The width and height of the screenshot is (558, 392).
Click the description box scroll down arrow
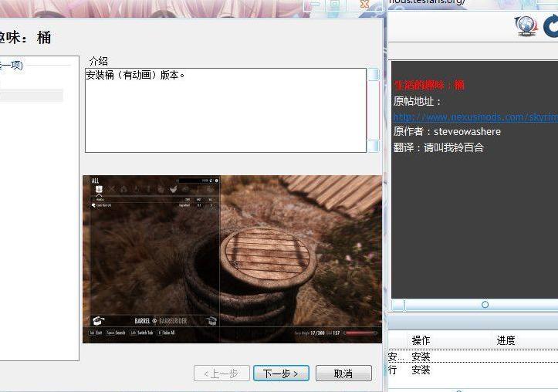(374, 146)
